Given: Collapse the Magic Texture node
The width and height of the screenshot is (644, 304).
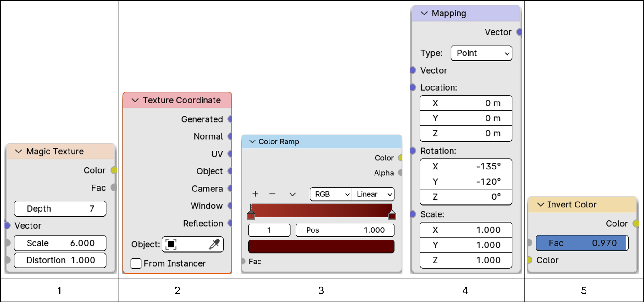Looking at the screenshot, I should (x=19, y=152).
